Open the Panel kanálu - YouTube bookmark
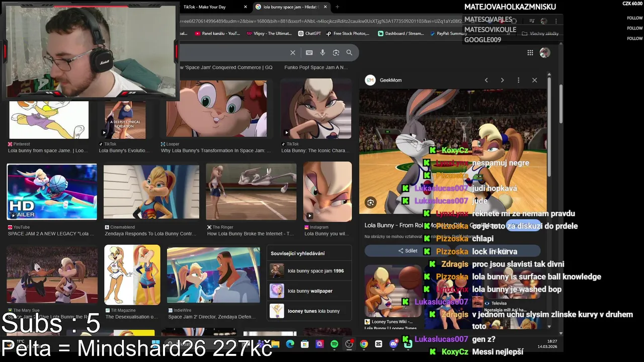Viewport: 644px width, 362px height. [217, 34]
